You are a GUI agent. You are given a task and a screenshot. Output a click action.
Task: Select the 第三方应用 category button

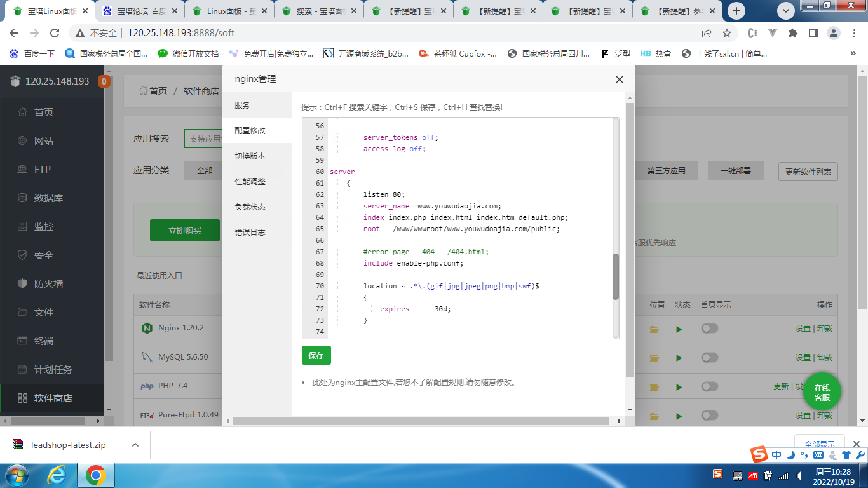pyautogui.click(x=667, y=171)
